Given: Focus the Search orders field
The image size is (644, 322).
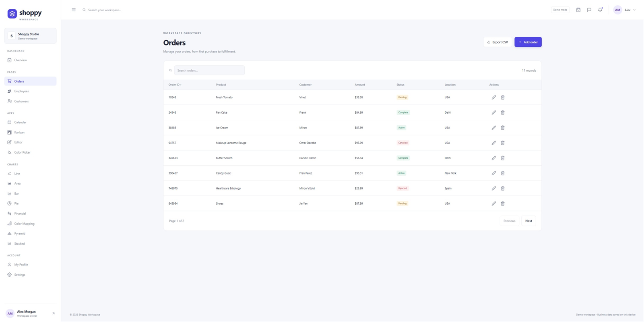Looking at the screenshot, I should coord(209,70).
